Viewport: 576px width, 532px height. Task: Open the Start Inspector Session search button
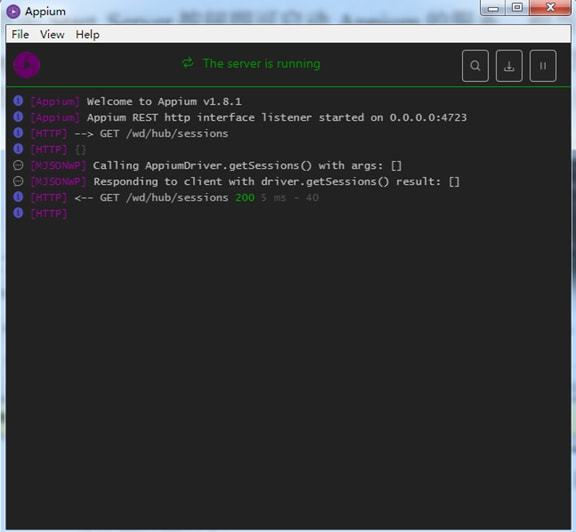click(x=475, y=66)
